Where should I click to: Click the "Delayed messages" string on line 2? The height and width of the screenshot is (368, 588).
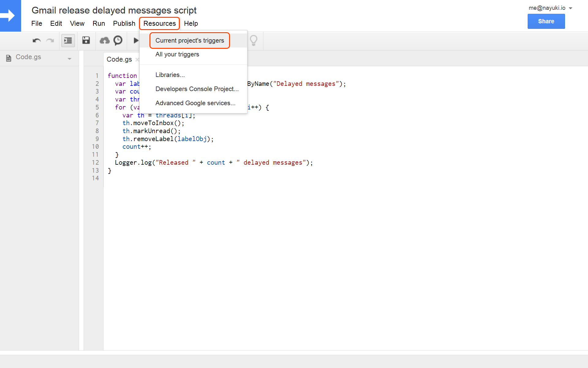point(306,84)
